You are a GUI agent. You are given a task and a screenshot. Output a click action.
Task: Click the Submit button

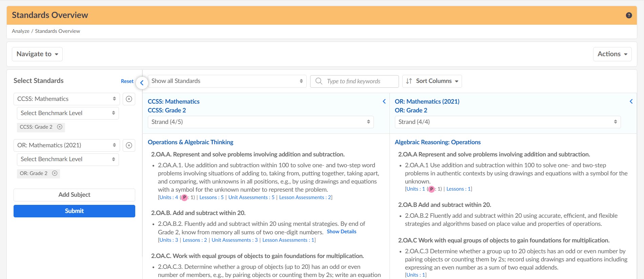74,211
